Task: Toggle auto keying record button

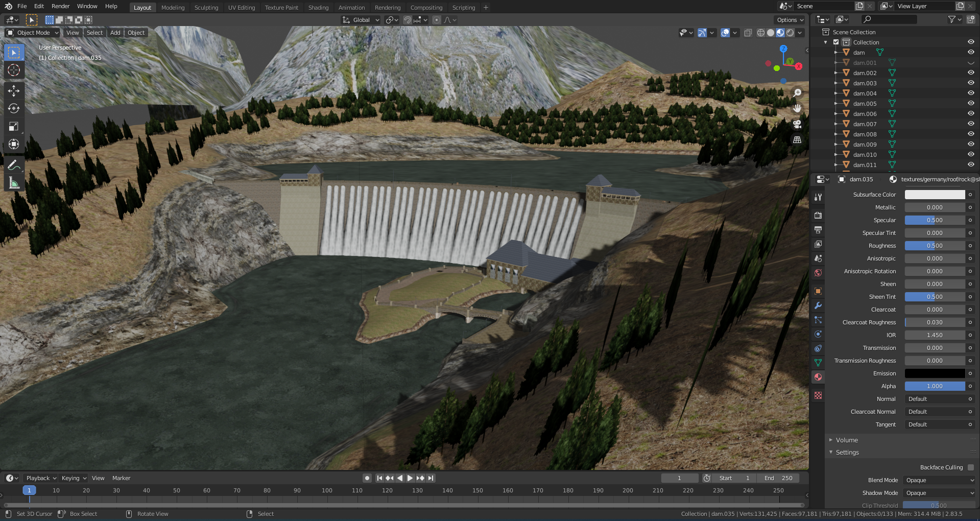Action: click(367, 478)
